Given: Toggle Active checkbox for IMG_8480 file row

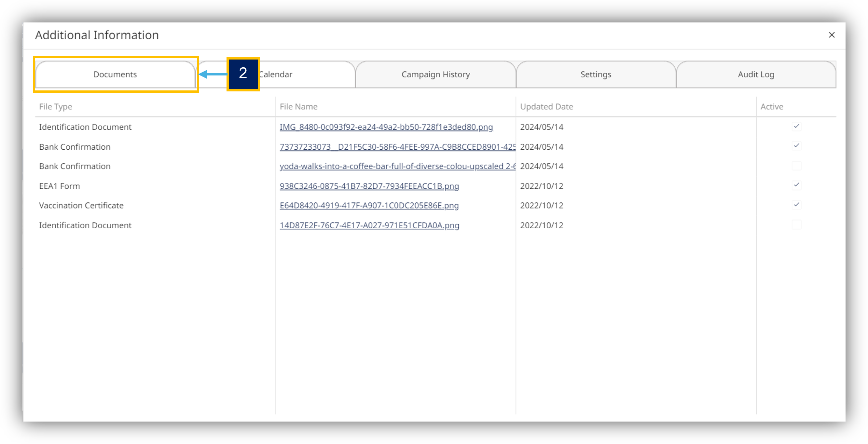Looking at the screenshot, I should pos(796,127).
